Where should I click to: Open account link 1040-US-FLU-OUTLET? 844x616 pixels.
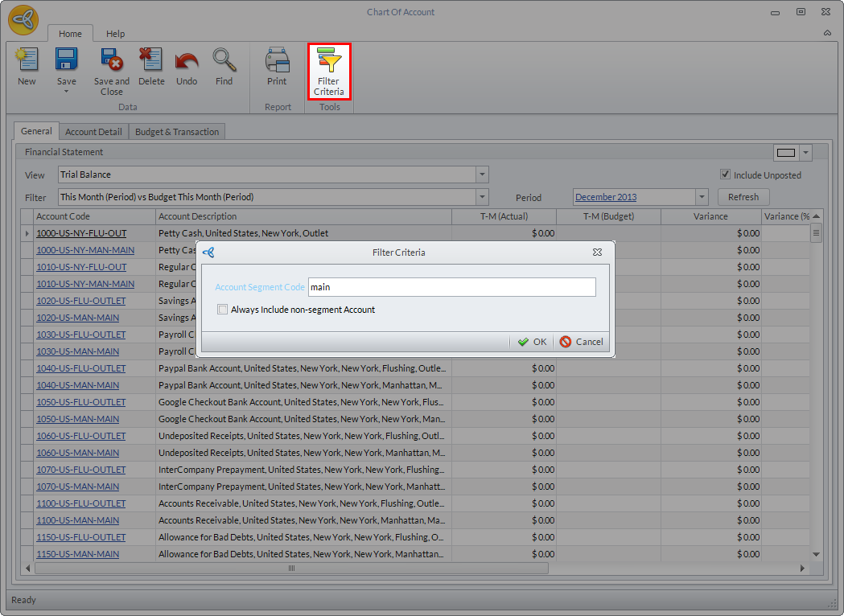pos(81,368)
